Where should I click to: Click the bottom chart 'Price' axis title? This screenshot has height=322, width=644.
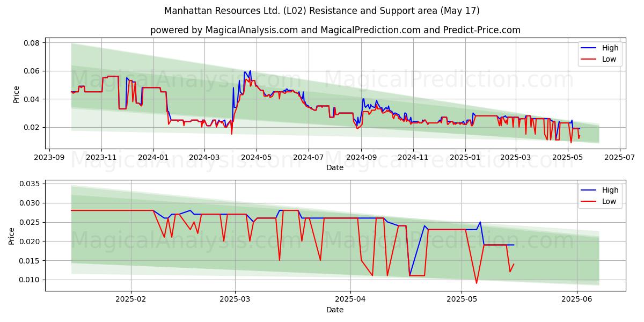click(12, 236)
